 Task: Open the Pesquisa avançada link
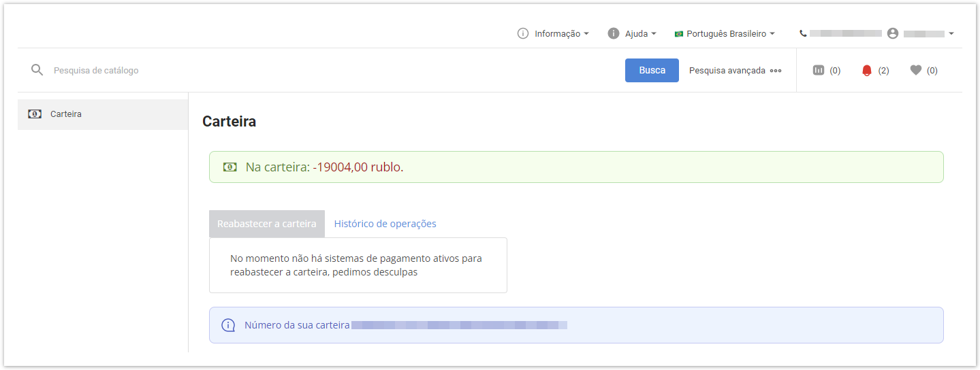pyautogui.click(x=727, y=71)
